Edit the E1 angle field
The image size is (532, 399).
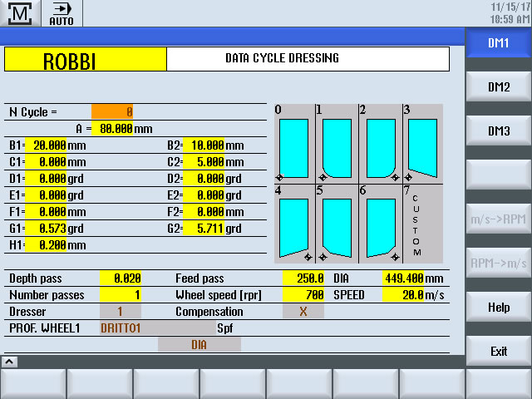pos(46,195)
